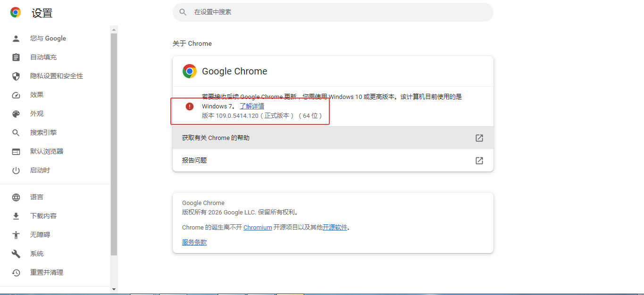
Task: Click the speedometer icon for 效果
Action: [16, 95]
